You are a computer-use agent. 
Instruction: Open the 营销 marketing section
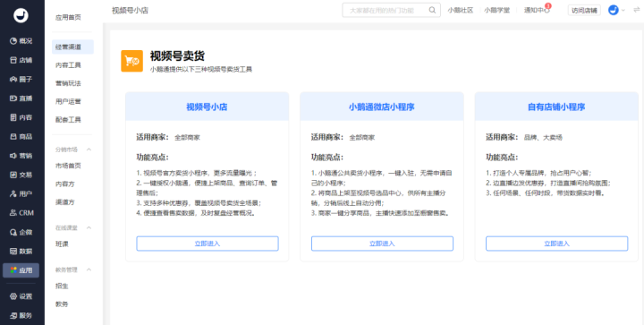tap(21, 156)
